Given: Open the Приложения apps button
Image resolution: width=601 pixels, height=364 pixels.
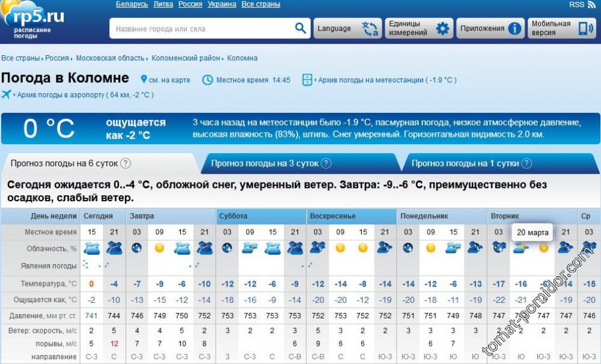Looking at the screenshot, I should (490, 28).
